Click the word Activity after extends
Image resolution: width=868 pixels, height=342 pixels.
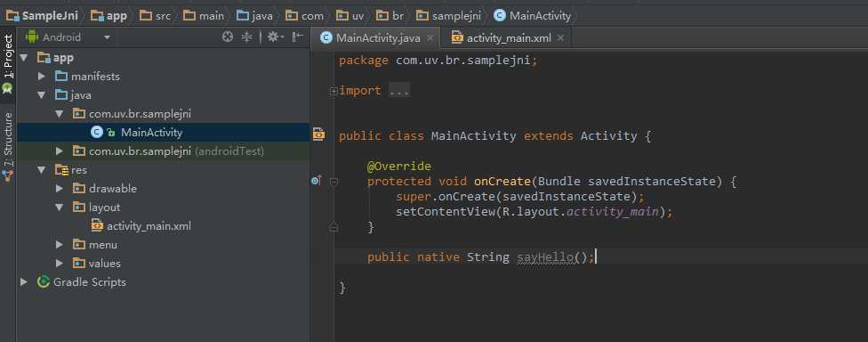coord(608,135)
